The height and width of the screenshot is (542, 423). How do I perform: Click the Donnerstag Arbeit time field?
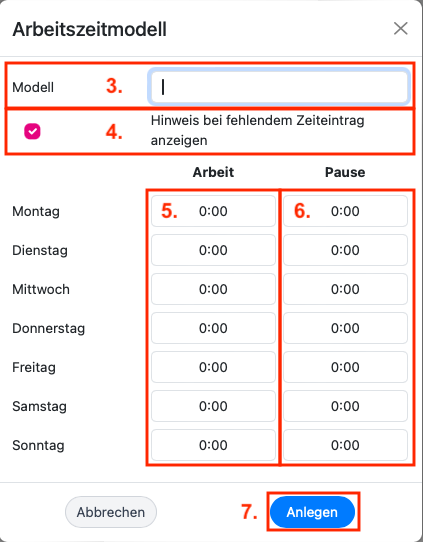213,328
